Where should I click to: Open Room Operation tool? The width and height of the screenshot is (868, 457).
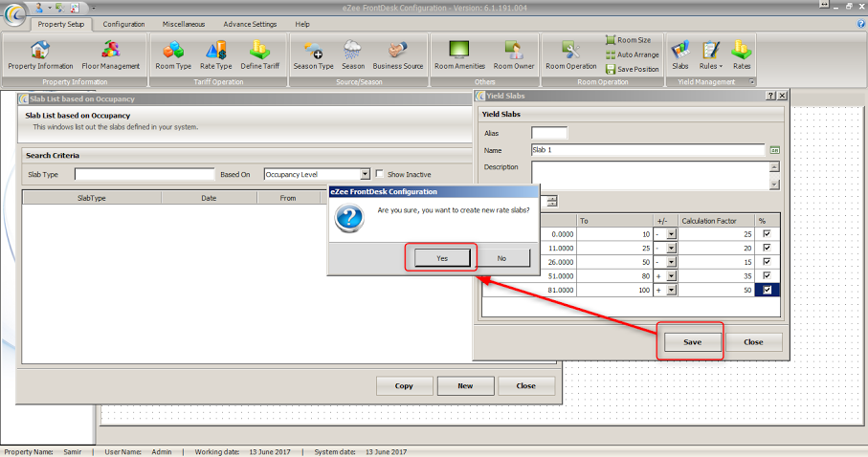pos(571,55)
